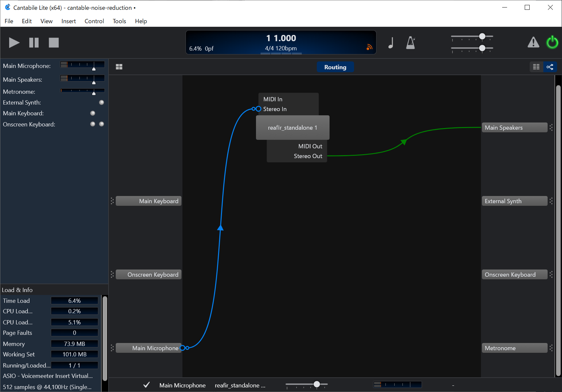
Task: Adjust the route gain slider in bottom bar
Action: (x=316, y=384)
